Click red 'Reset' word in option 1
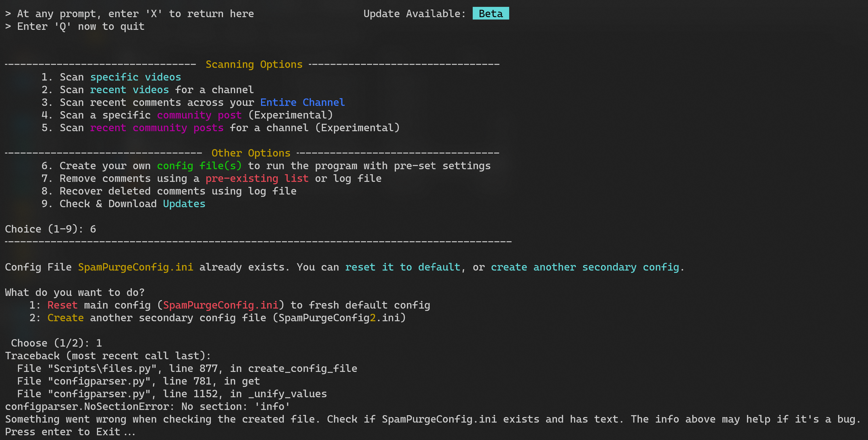 tap(62, 305)
